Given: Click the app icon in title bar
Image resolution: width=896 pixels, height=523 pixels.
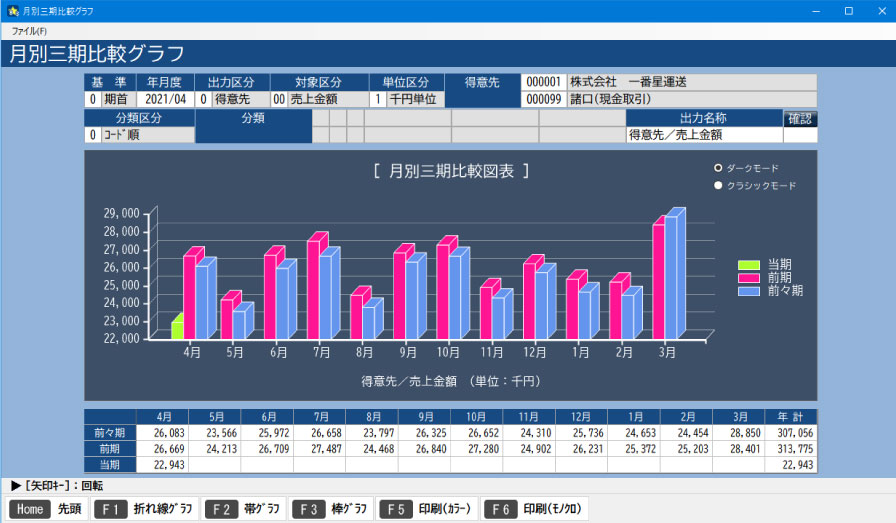Looking at the screenshot, I should click(x=12, y=11).
